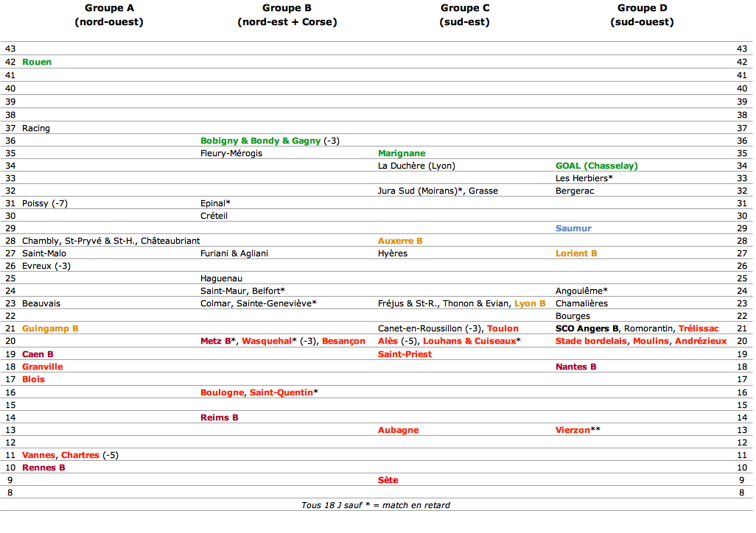The height and width of the screenshot is (533, 756).
Task: Click Caen B at 19 points
Action: 38,354
